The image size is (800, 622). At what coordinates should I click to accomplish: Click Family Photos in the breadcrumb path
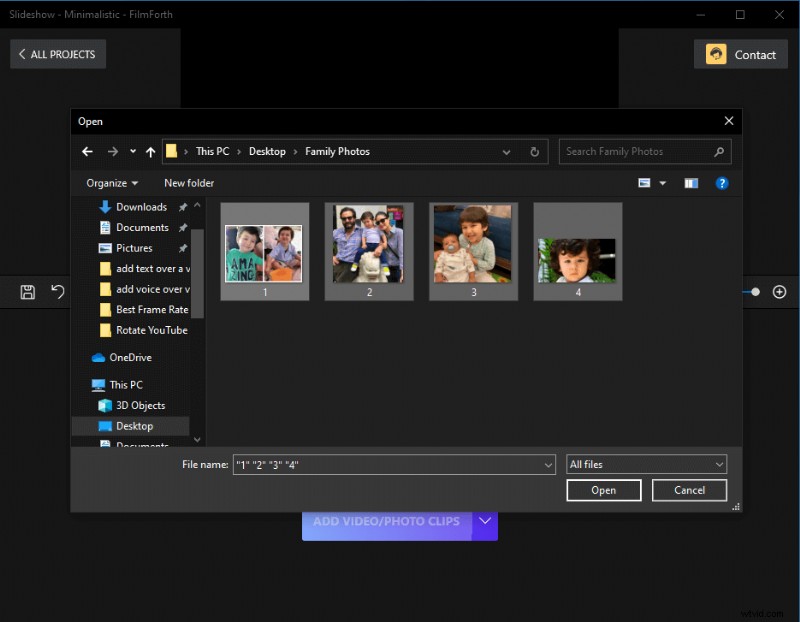click(337, 151)
